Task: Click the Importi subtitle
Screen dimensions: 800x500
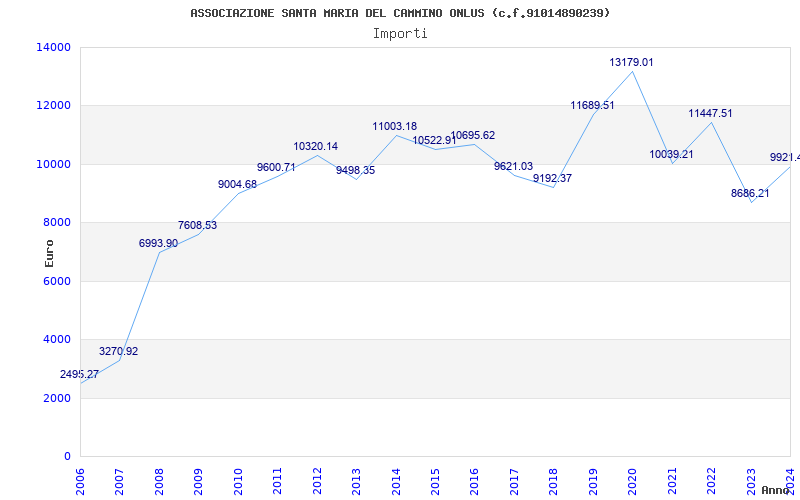Action: tap(400, 34)
